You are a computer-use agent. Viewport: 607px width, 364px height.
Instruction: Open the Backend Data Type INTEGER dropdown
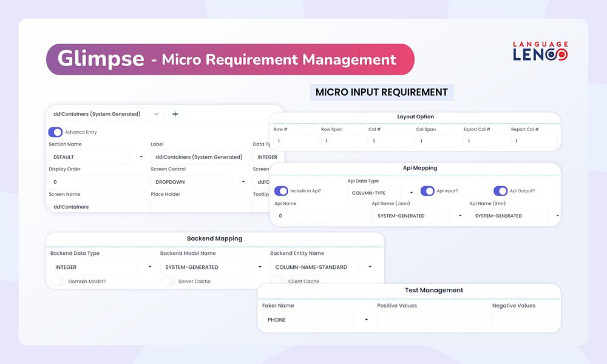tap(102, 268)
